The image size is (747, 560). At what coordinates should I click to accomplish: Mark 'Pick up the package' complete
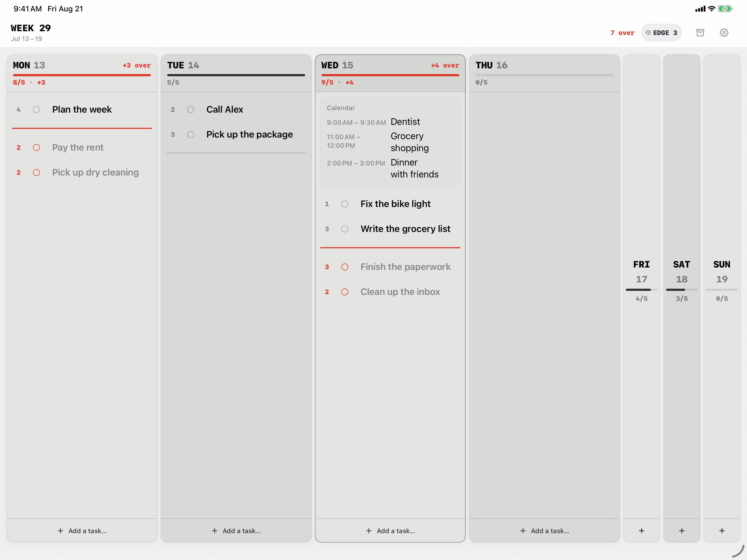(x=191, y=134)
